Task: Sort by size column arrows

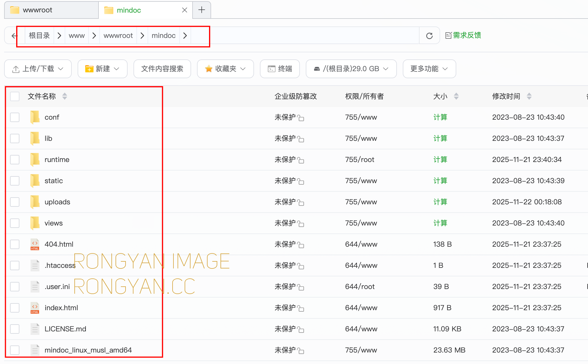Action: click(456, 96)
